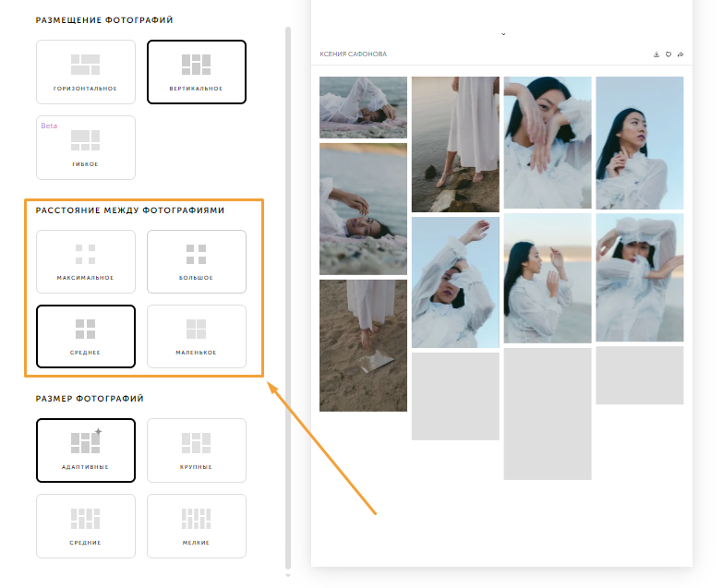Click the Beta label on Гибкое card
The width and height of the screenshot is (723, 588).
pyautogui.click(x=49, y=126)
